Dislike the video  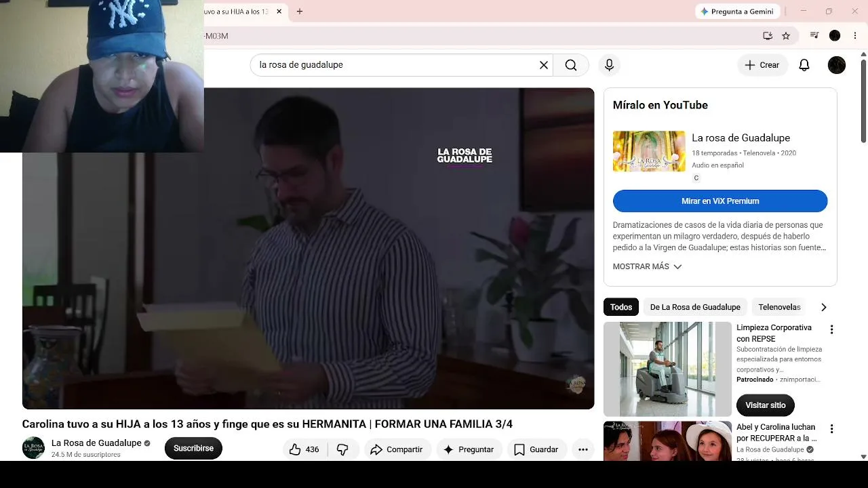pyautogui.click(x=342, y=449)
